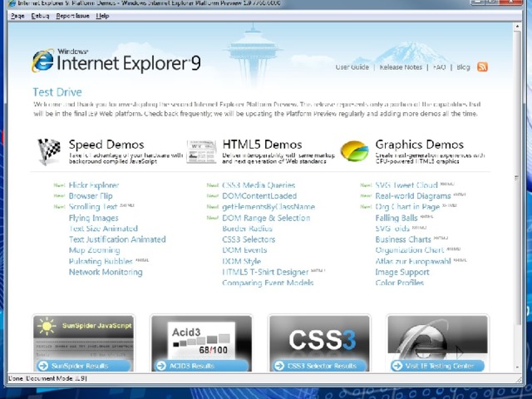The height and width of the screenshot is (399, 532).
Task: Open the Pulsating Bubbles demo
Action: pyautogui.click(x=101, y=261)
